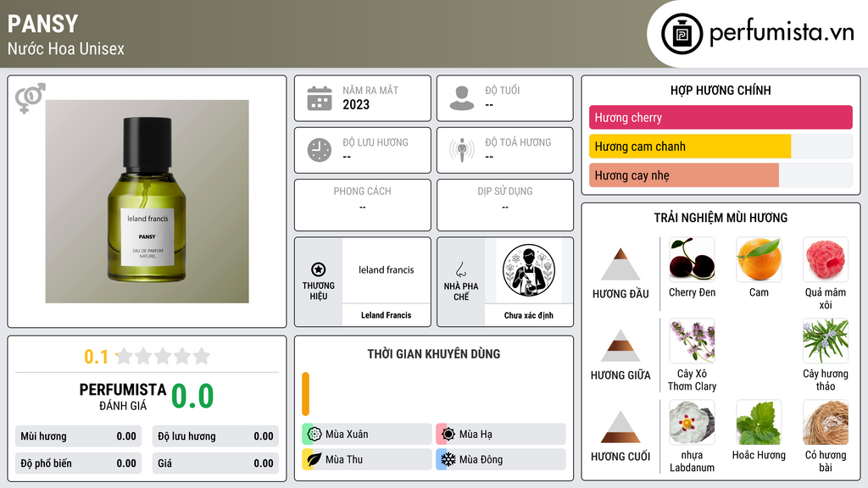Viewport: 868px width, 488px height.
Task: Click the perfume bottle logo icon
Action: tap(682, 34)
